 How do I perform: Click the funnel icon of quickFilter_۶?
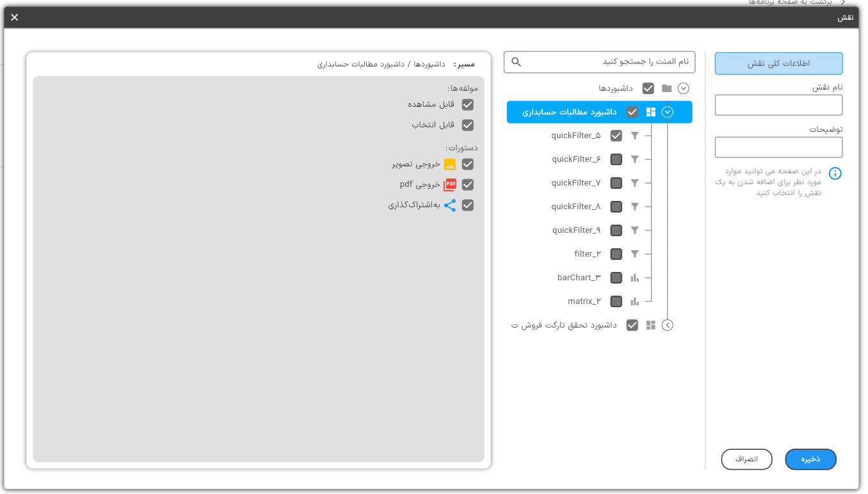pyautogui.click(x=635, y=159)
